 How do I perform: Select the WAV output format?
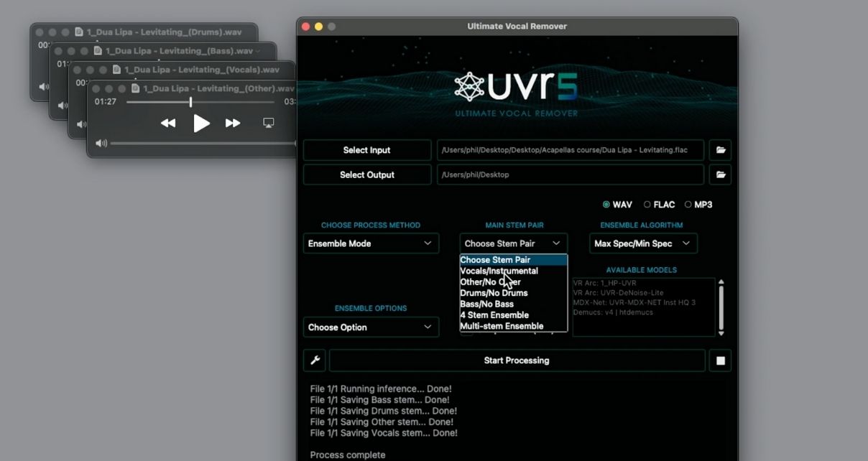click(x=606, y=205)
